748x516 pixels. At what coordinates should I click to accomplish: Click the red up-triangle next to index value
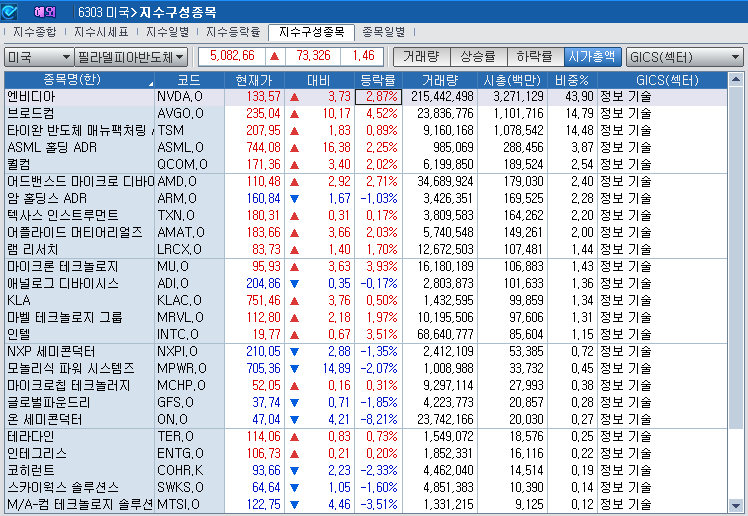(275, 56)
